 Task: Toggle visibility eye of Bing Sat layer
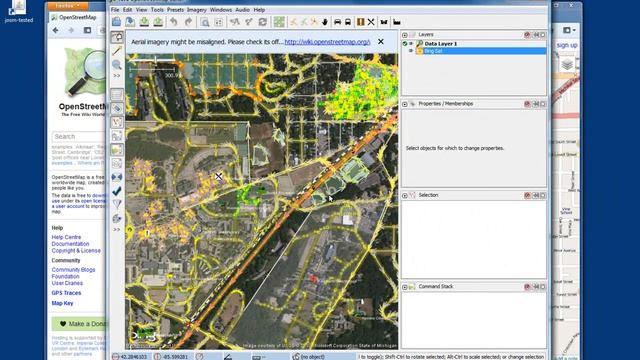(411, 51)
